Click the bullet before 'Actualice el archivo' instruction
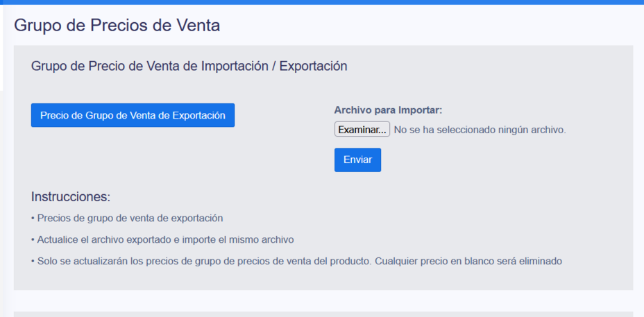This screenshot has width=644, height=317. 33,240
